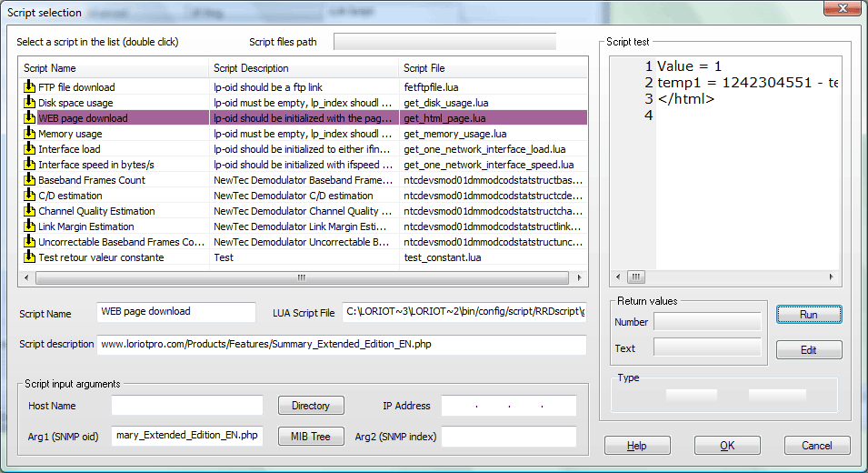Click 'lp-oid should be a ftp link' description
The image size is (868, 473).
(x=268, y=87)
